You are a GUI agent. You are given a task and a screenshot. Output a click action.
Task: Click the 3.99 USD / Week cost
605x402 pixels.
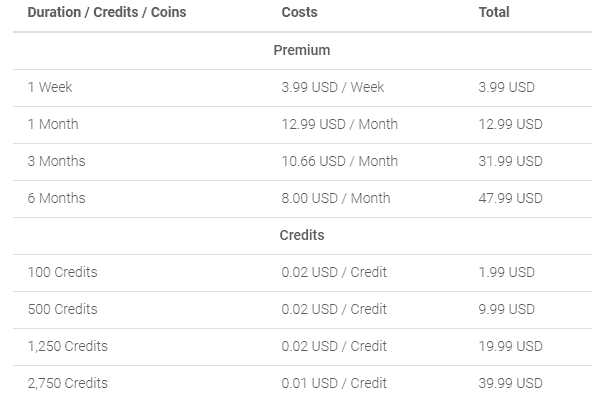(333, 87)
